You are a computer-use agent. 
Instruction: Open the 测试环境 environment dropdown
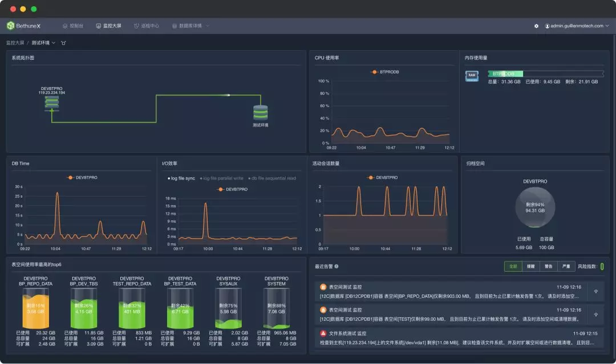[x=43, y=43]
